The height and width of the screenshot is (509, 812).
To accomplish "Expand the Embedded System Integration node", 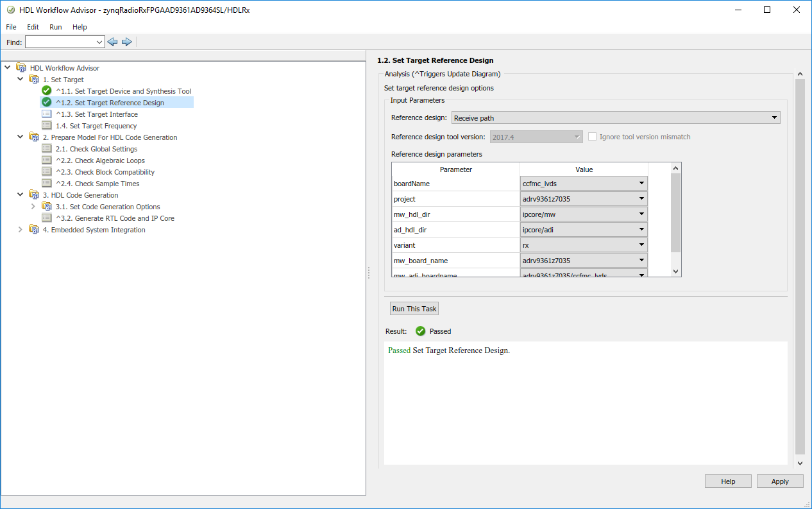I will pos(21,230).
